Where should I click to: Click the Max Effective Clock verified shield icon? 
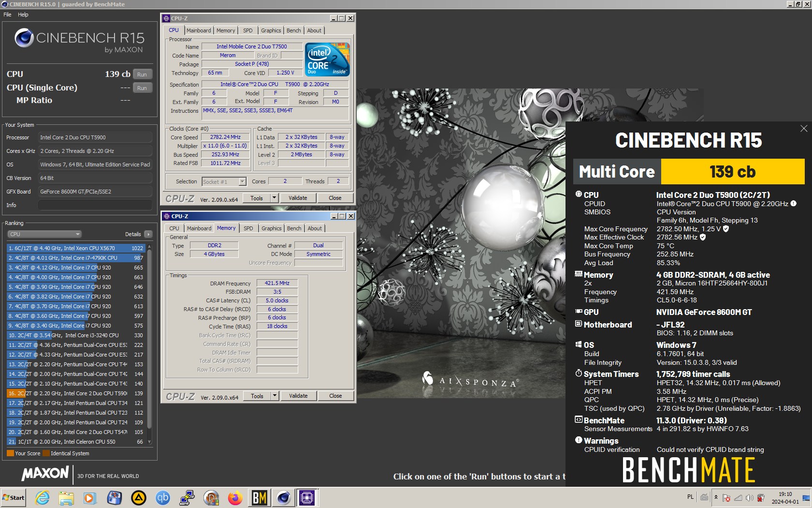pyautogui.click(x=703, y=237)
